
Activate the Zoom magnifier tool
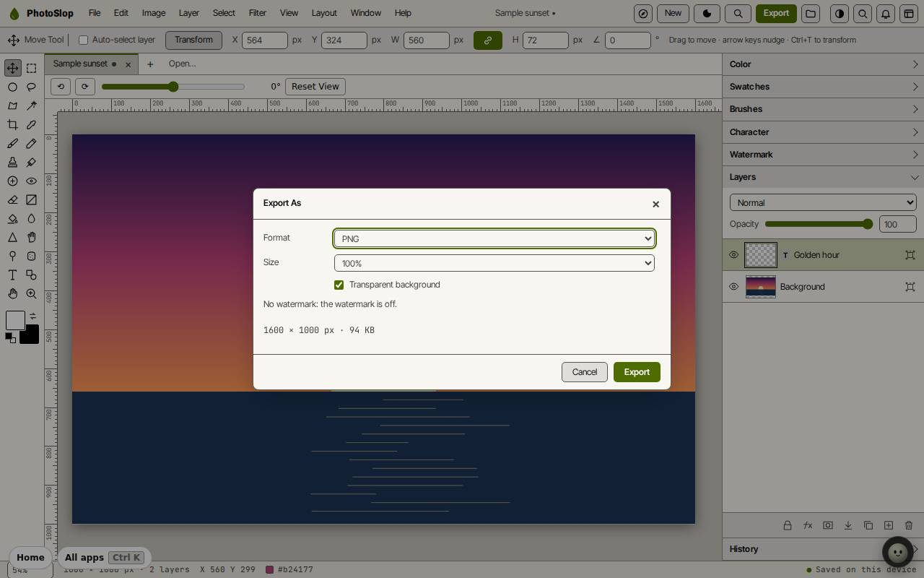coord(31,293)
